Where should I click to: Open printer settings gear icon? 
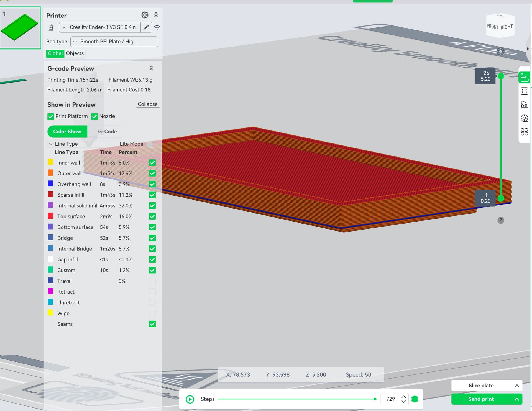click(x=145, y=15)
